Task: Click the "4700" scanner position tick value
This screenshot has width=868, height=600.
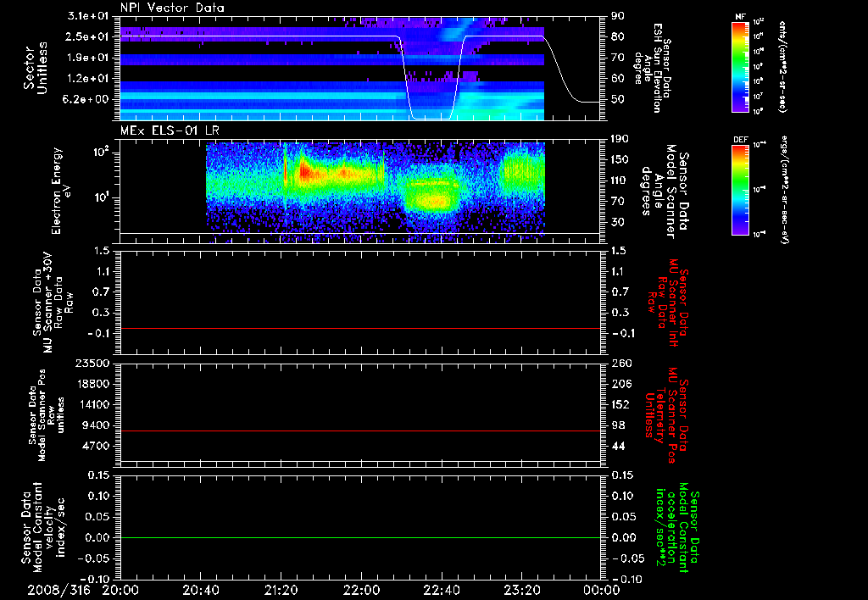Action: (96, 446)
